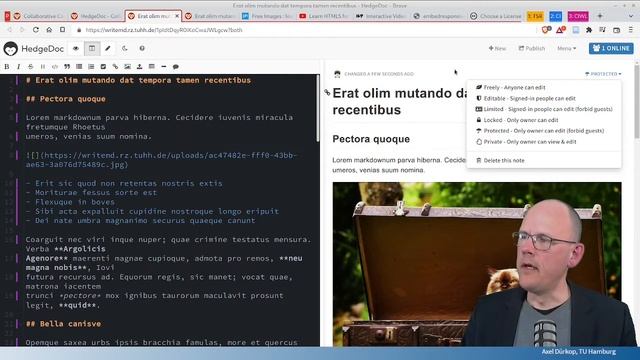
Task: Open the Brave main hamburger menu
Action: [631, 30]
